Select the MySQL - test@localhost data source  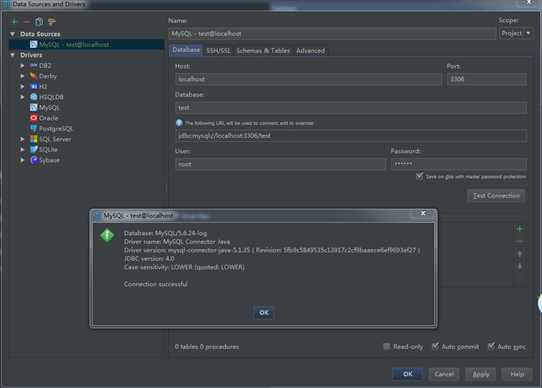coord(86,44)
